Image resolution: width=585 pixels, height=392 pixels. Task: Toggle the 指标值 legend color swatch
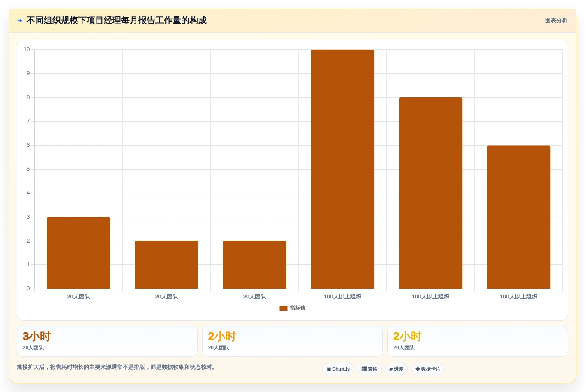click(x=283, y=308)
